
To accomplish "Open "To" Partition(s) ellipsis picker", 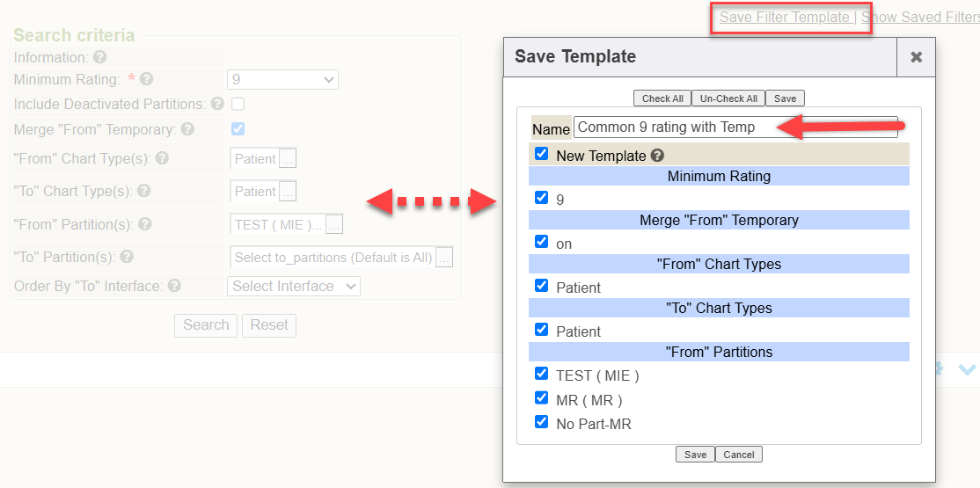I will click(444, 258).
